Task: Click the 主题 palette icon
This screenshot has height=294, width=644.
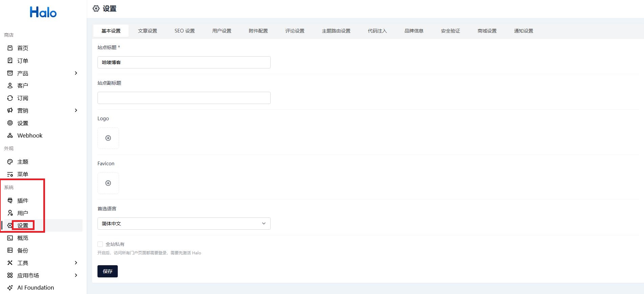Action: pos(10,162)
